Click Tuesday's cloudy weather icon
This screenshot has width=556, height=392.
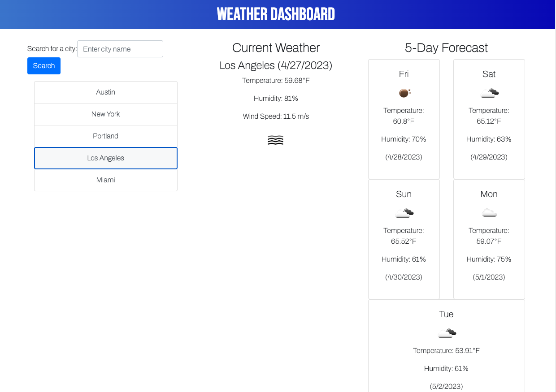click(447, 333)
